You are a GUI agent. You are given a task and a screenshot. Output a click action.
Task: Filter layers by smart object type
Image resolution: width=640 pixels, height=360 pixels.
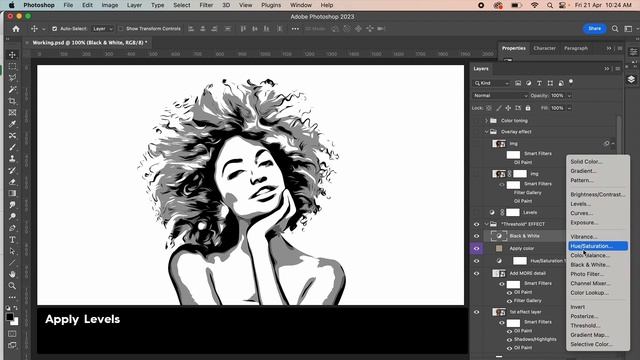click(561, 83)
